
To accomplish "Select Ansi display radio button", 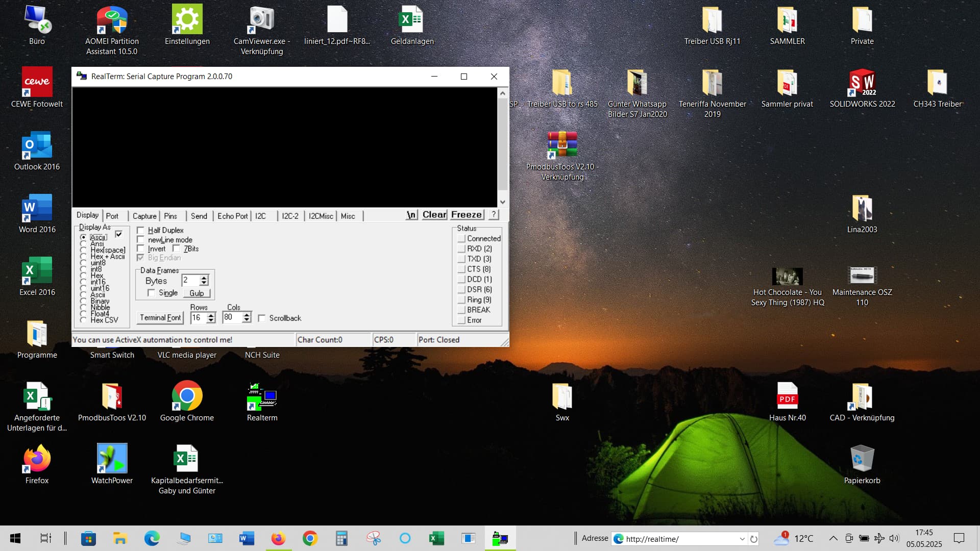I will (x=83, y=244).
